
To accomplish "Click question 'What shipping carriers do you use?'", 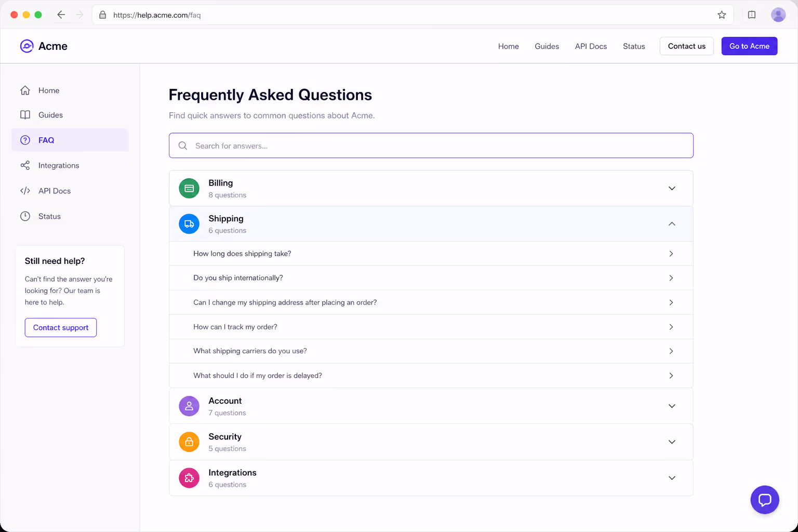I will tap(250, 351).
